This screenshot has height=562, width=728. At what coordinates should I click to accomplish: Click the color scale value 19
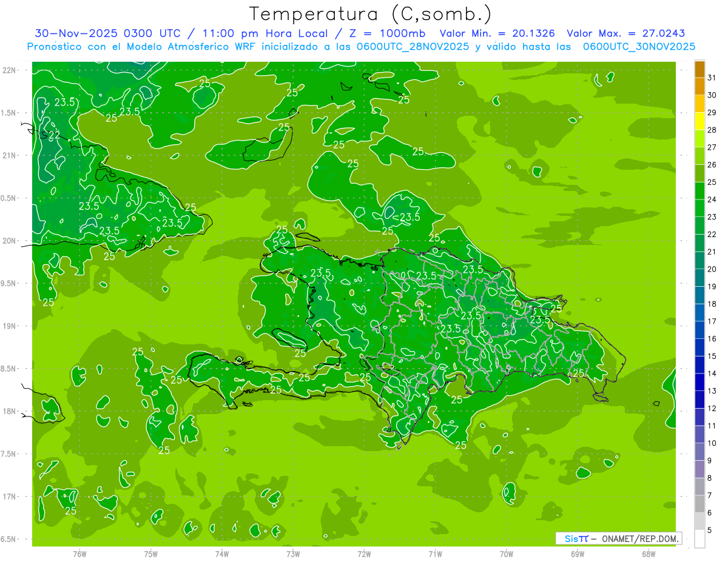pos(712,287)
